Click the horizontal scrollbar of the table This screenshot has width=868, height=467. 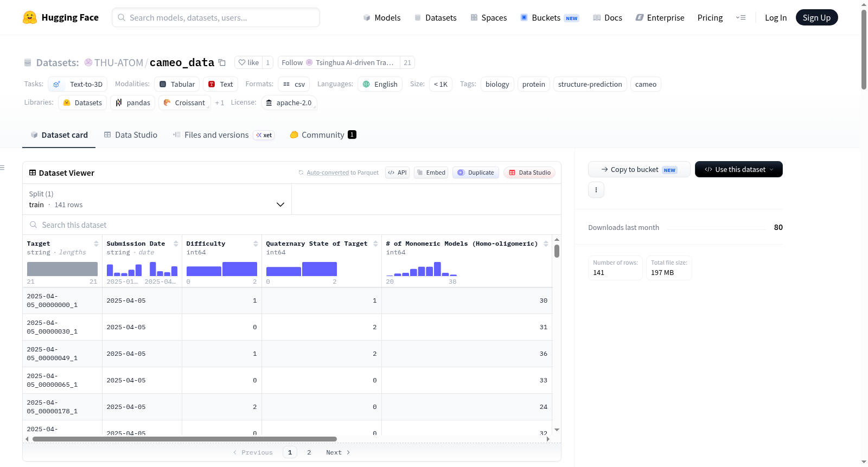pos(184,439)
